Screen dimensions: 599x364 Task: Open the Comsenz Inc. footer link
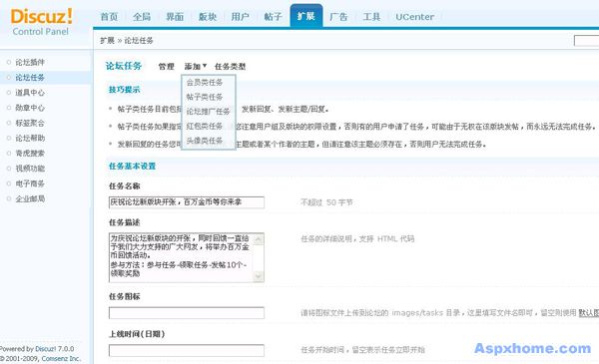click(61, 359)
